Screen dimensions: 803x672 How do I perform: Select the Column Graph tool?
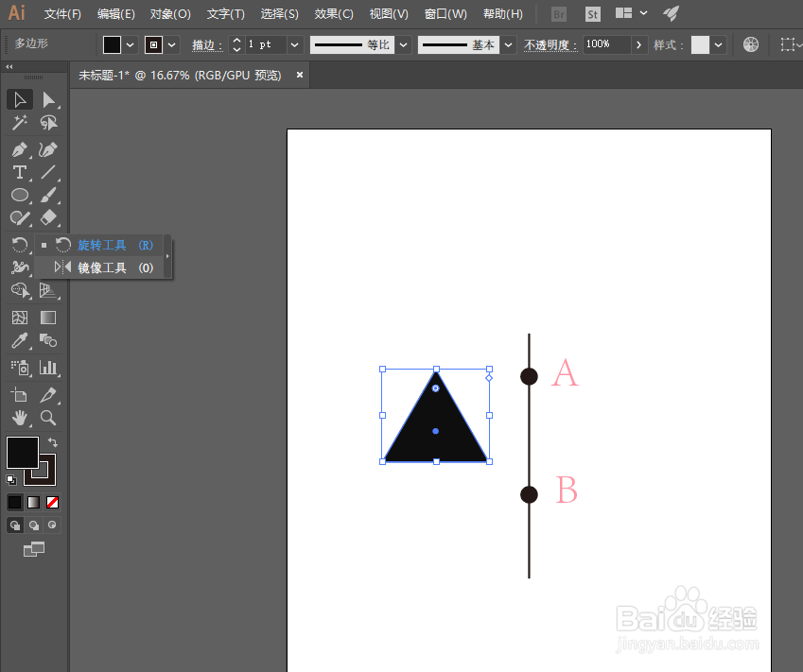48,368
